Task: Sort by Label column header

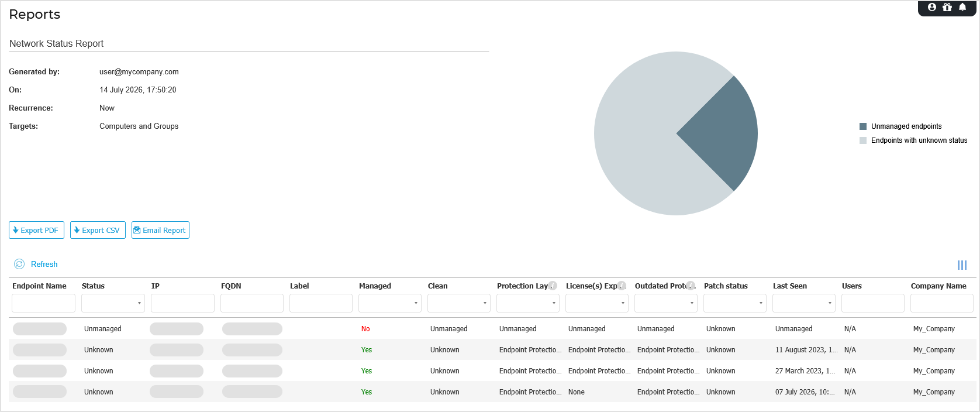Action: tap(299, 286)
